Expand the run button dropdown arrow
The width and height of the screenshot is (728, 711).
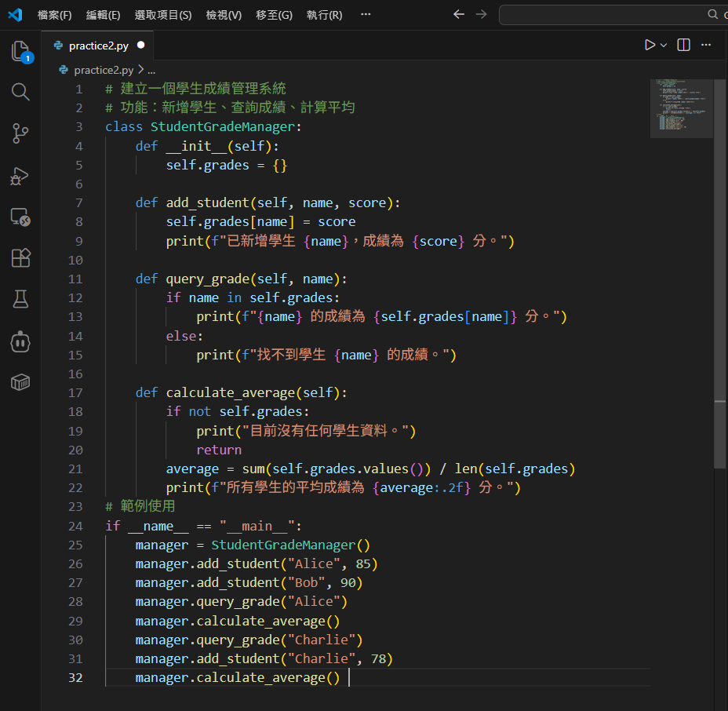[664, 46]
